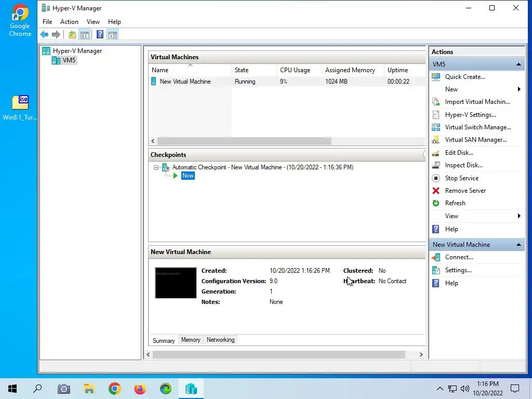Viewport: 532px width, 399px height.
Task: Toggle the console tree toolbar icon
Action: tap(85, 34)
